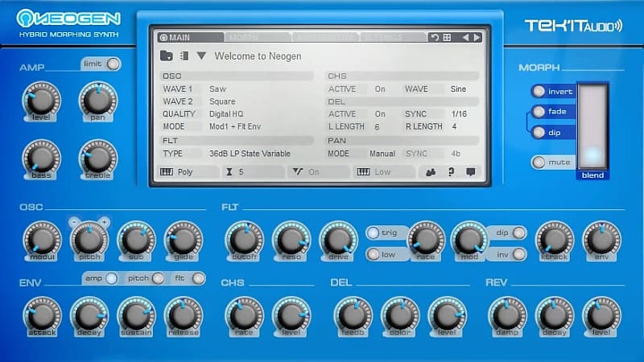
Task: Click the question mark help icon
Action: click(451, 172)
